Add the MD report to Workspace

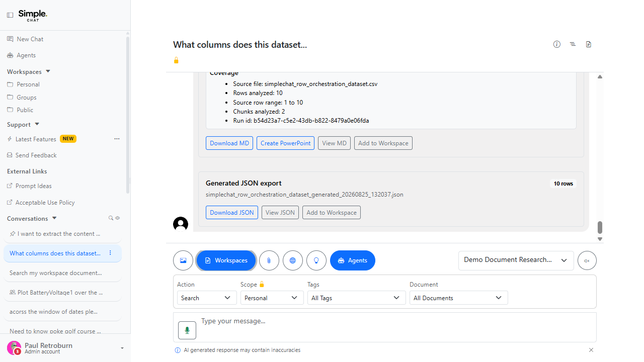[x=383, y=143]
